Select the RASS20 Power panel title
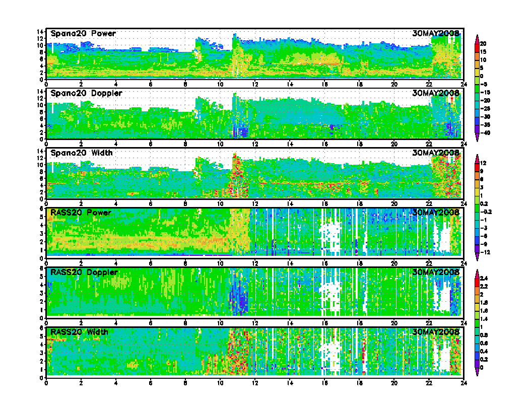Screen dimensions: 532x411 click(81, 213)
